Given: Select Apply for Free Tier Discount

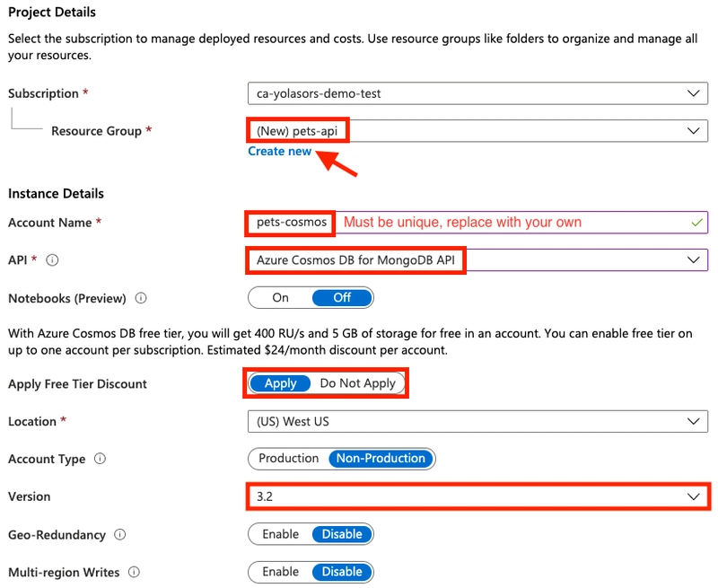Looking at the screenshot, I should tap(280, 382).
